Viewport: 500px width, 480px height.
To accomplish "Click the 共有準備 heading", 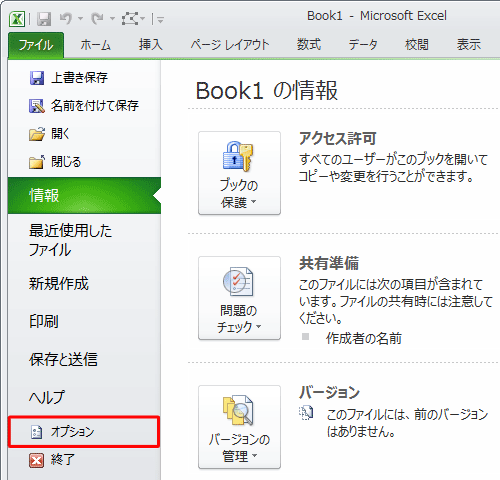I will [329, 263].
